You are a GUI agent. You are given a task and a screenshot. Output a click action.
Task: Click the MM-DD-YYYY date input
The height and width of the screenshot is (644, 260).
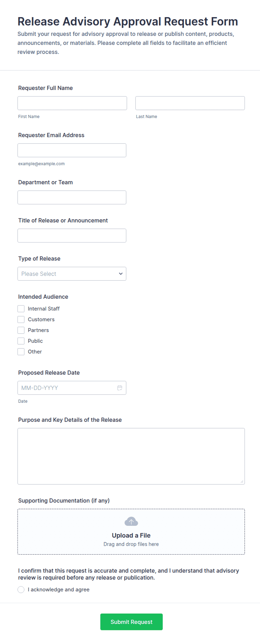(x=72, y=388)
